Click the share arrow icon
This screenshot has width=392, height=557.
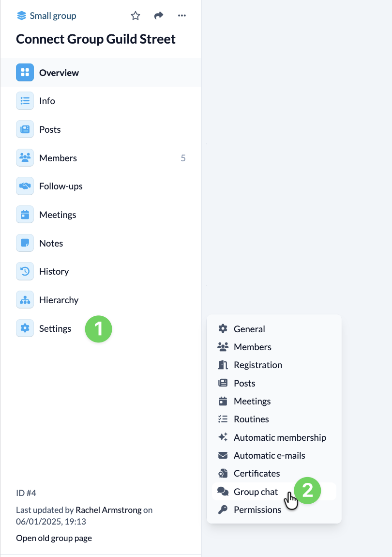coord(159,16)
